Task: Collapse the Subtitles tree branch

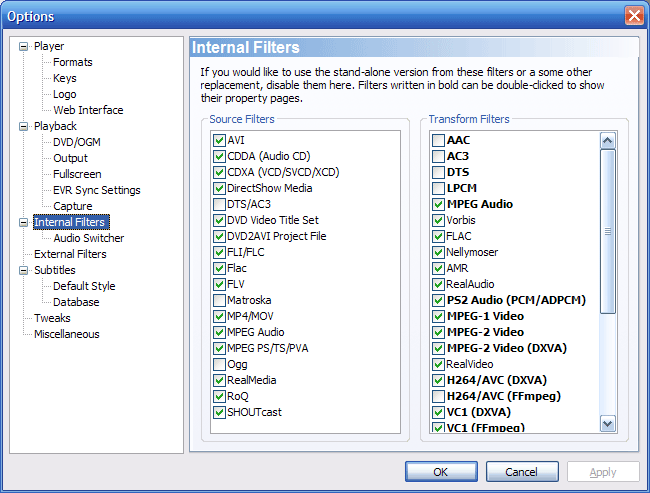Action: click(x=25, y=270)
